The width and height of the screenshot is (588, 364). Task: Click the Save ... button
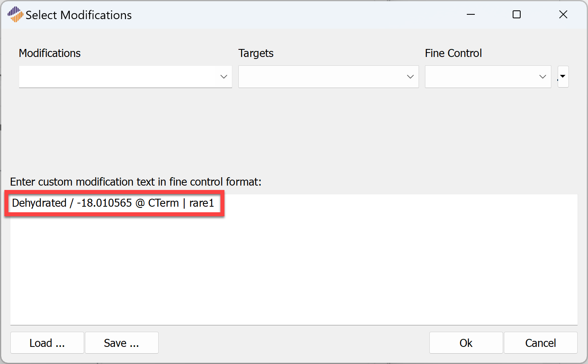pyautogui.click(x=122, y=343)
